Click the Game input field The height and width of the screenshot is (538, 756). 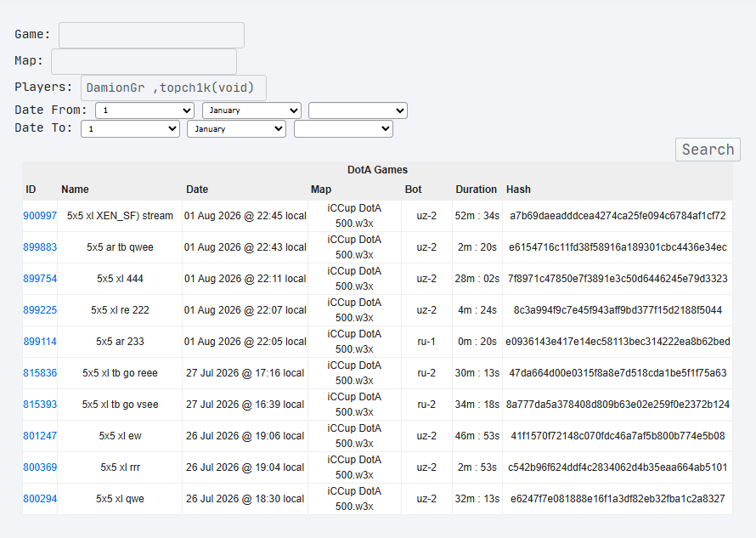(151, 35)
